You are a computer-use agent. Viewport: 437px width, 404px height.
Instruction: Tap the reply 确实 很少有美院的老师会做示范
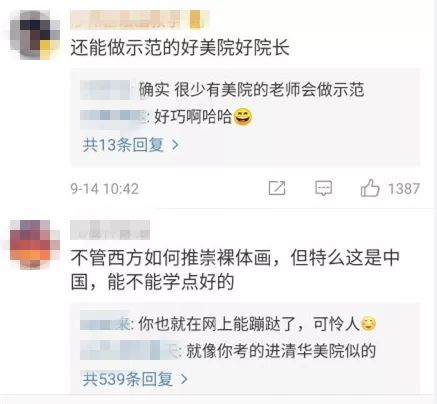(x=251, y=90)
